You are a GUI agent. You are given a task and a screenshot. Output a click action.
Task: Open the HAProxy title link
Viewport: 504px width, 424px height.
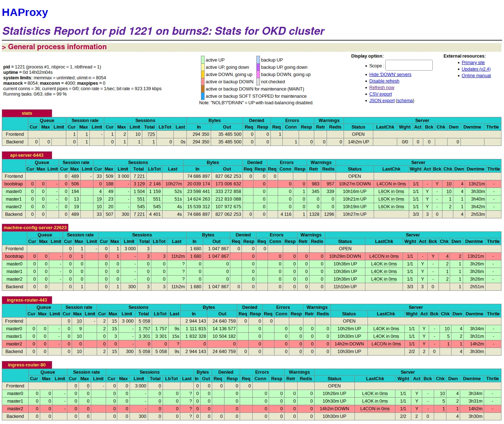click(x=25, y=12)
